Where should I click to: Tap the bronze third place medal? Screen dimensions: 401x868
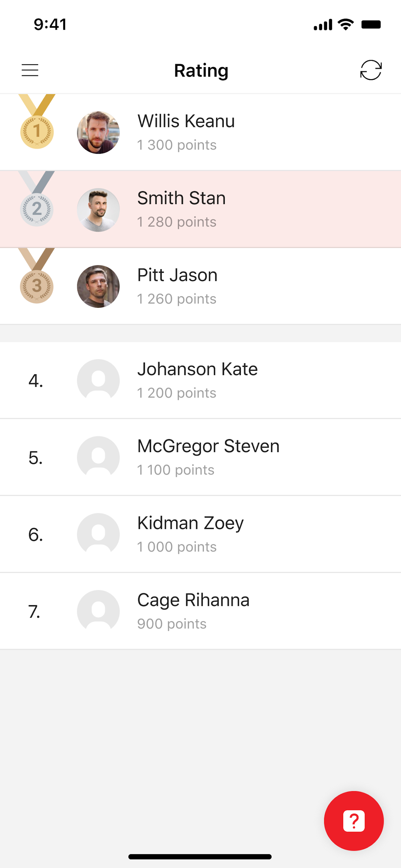[37, 276]
